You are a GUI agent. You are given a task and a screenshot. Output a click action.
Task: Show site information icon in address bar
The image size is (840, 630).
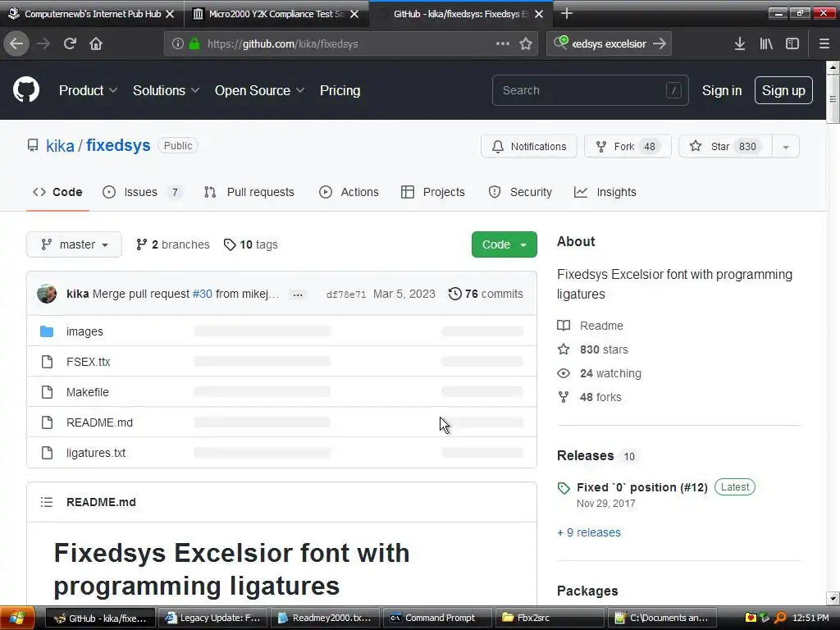coord(178,44)
